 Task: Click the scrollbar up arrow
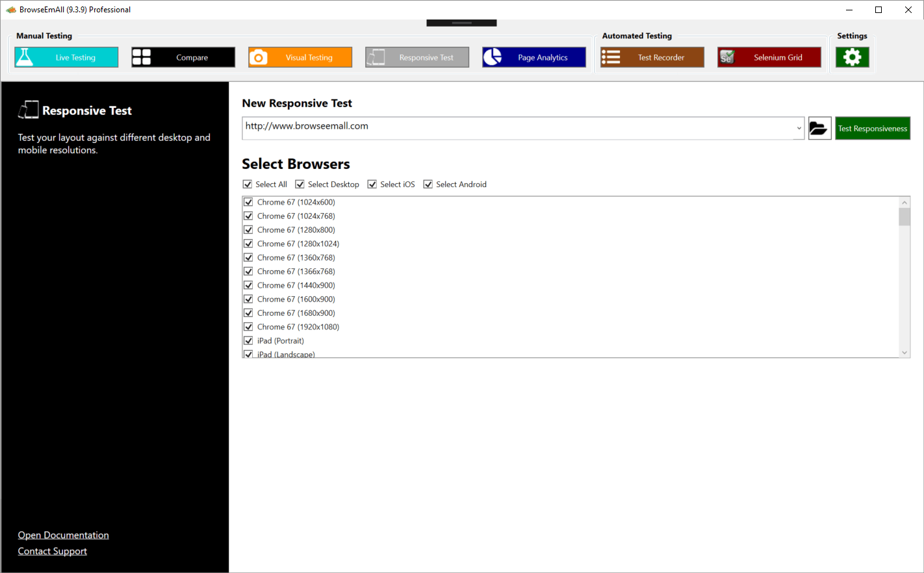coord(905,202)
